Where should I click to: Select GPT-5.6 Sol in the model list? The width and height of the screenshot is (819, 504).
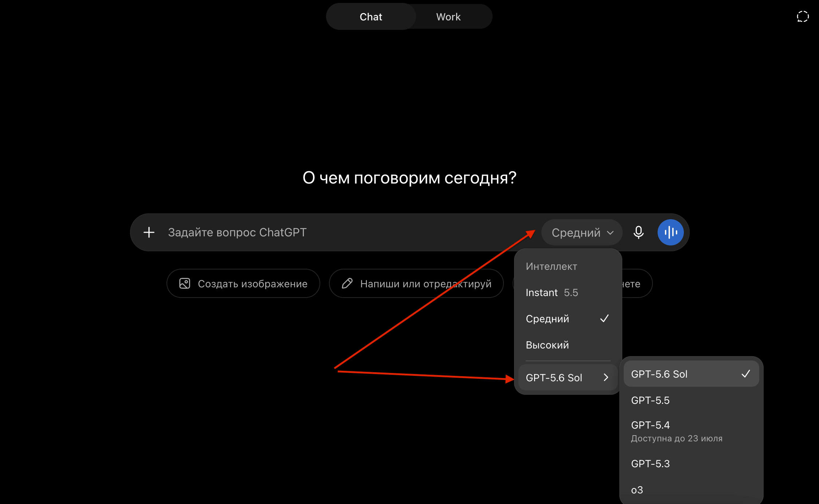coord(691,374)
